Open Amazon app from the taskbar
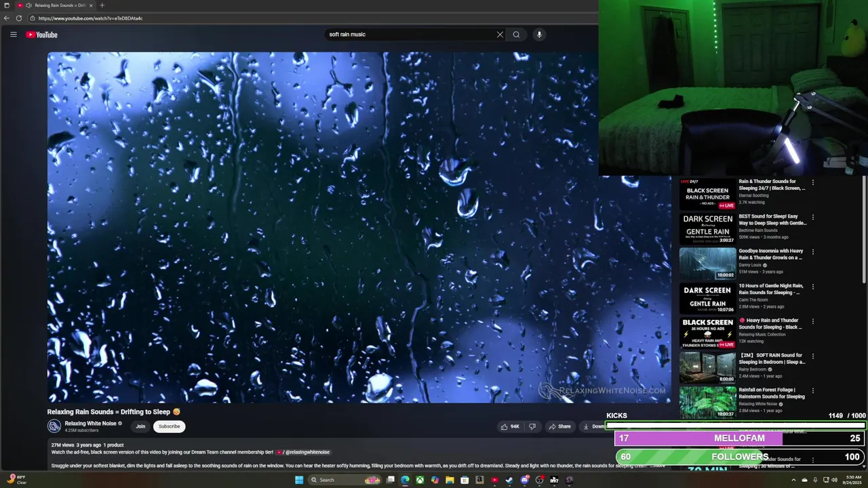This screenshot has height=488, width=868. click(x=479, y=480)
